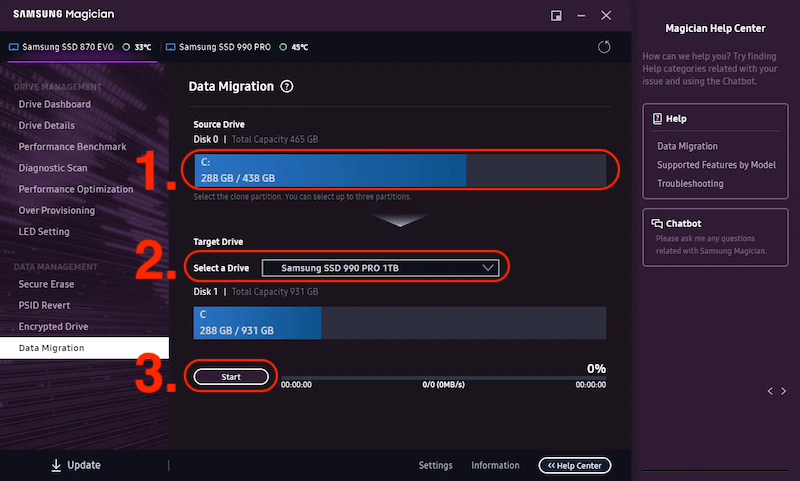Click the refresh icon beside drive tabs

pos(603,47)
